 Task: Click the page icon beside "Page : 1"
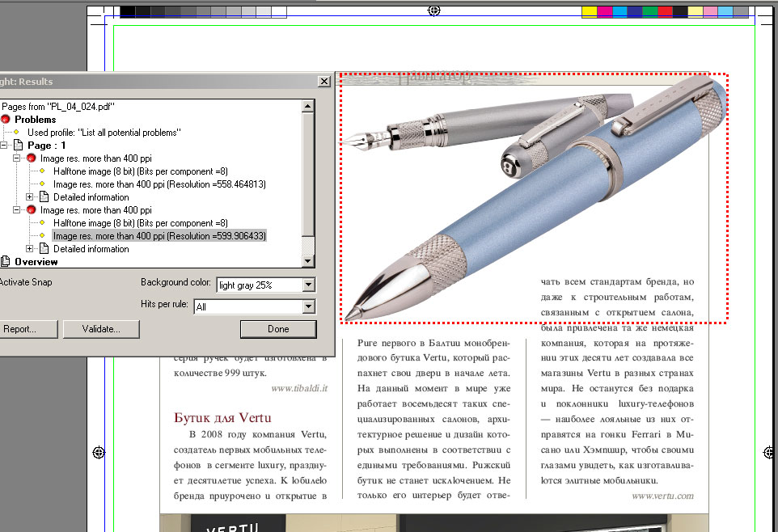[x=18, y=145]
